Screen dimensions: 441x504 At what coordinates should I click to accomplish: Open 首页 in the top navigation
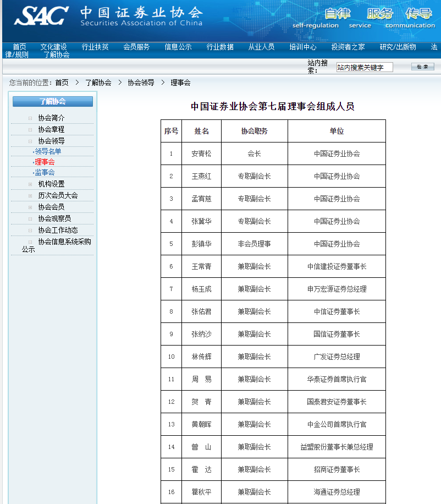20,47
